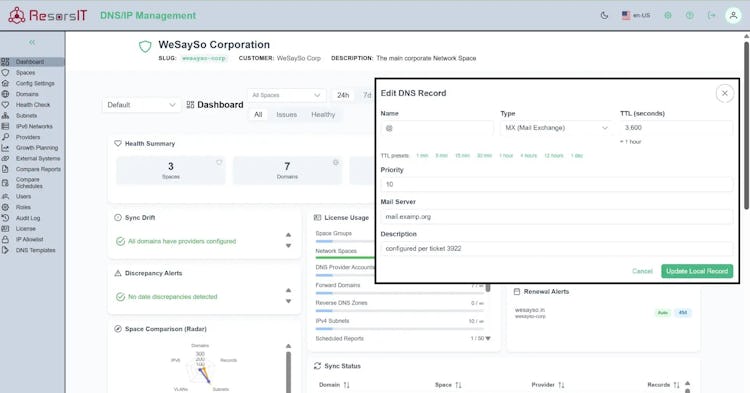This screenshot has width=750, height=393.
Task: Click the up arrow in Sync Drift card
Action: [x=288, y=235]
